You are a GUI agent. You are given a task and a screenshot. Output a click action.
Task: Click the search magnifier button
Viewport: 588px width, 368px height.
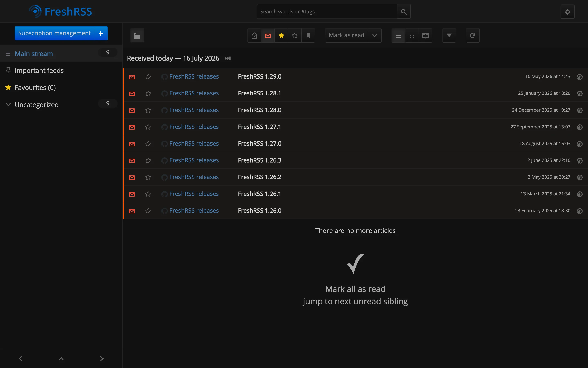404,11
